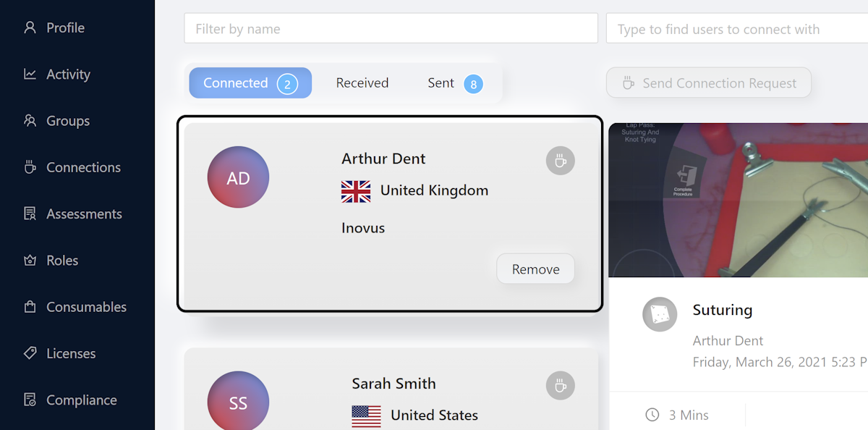Viewport: 868px width, 430px height.
Task: Switch to the Sent tab
Action: [x=455, y=83]
